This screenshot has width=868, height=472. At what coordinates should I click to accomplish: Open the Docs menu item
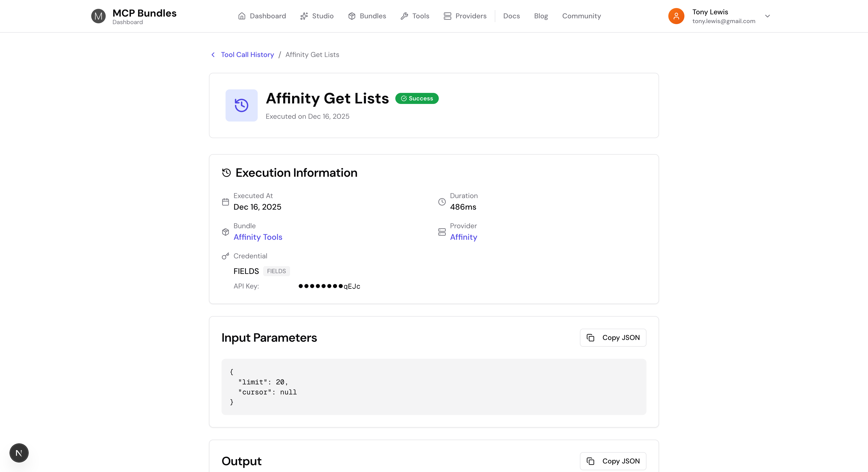(511, 16)
